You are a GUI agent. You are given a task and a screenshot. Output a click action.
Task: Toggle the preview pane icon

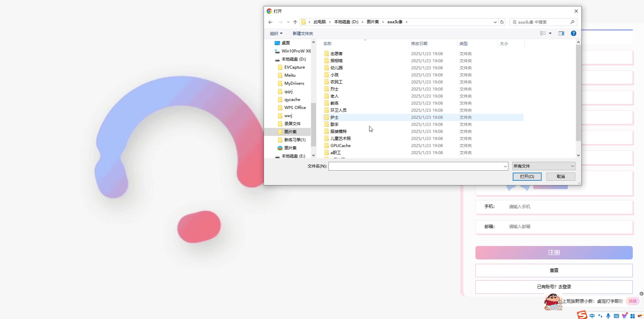point(561,33)
